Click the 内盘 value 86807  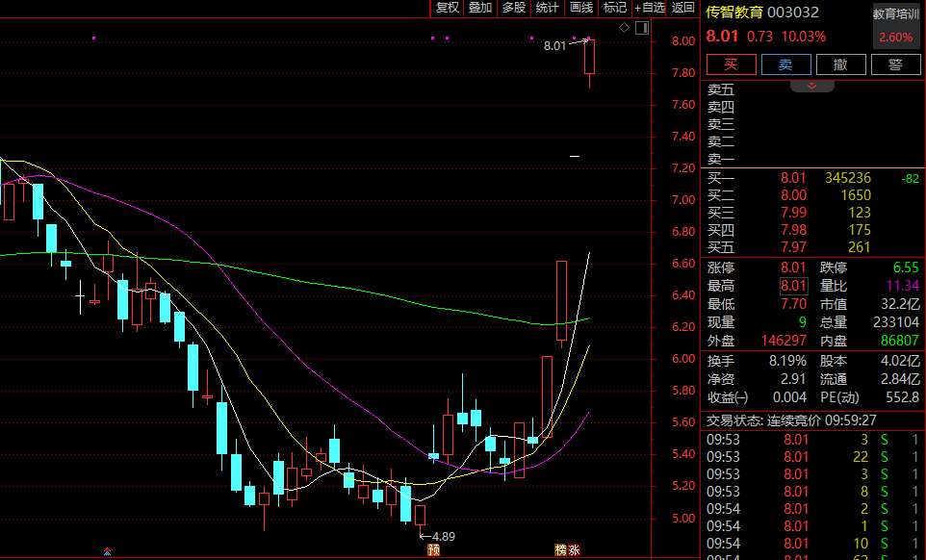(899, 341)
